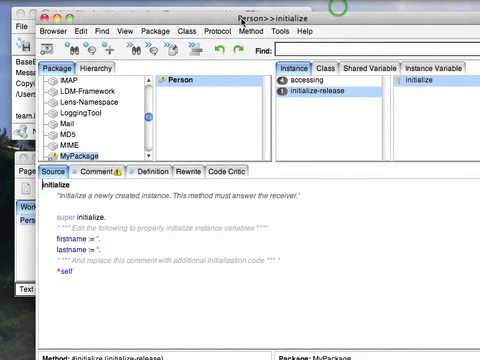Click the arrowed binoculars icon in toolbar
This screenshot has height=360, width=480.
(x=134, y=49)
